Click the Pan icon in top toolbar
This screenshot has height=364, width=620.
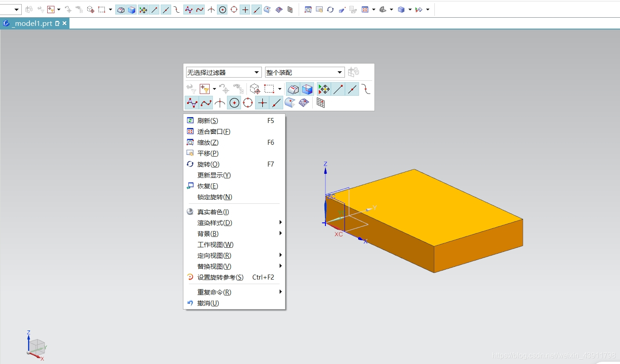pos(319,9)
